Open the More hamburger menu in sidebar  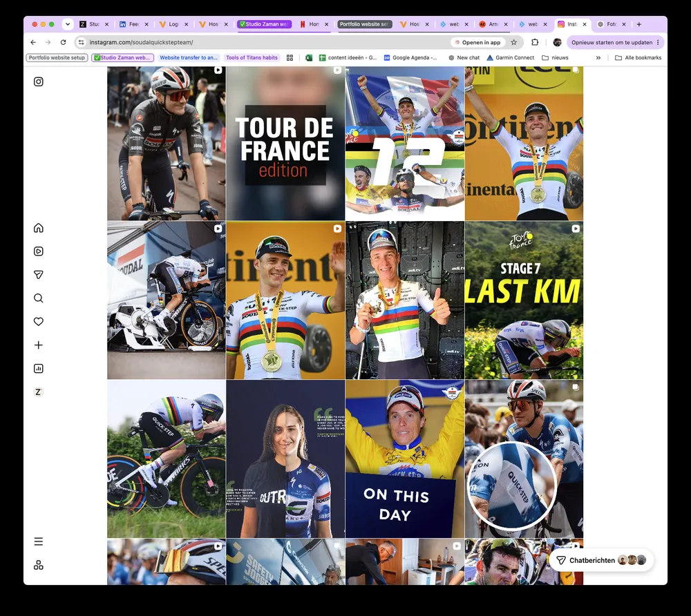pos(38,541)
